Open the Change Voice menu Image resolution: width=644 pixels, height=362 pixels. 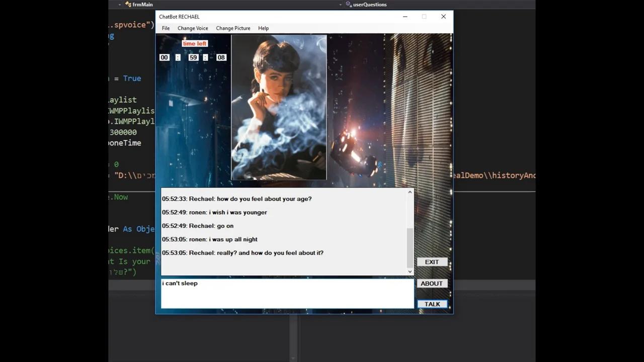point(193,28)
